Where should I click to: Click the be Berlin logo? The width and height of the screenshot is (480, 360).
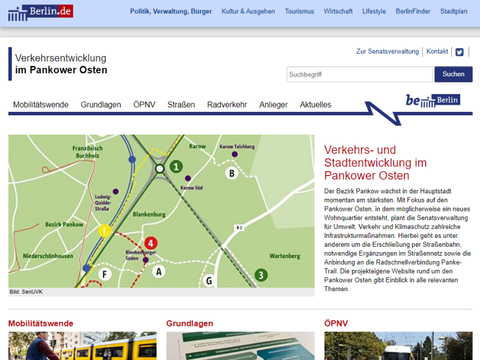[433, 100]
